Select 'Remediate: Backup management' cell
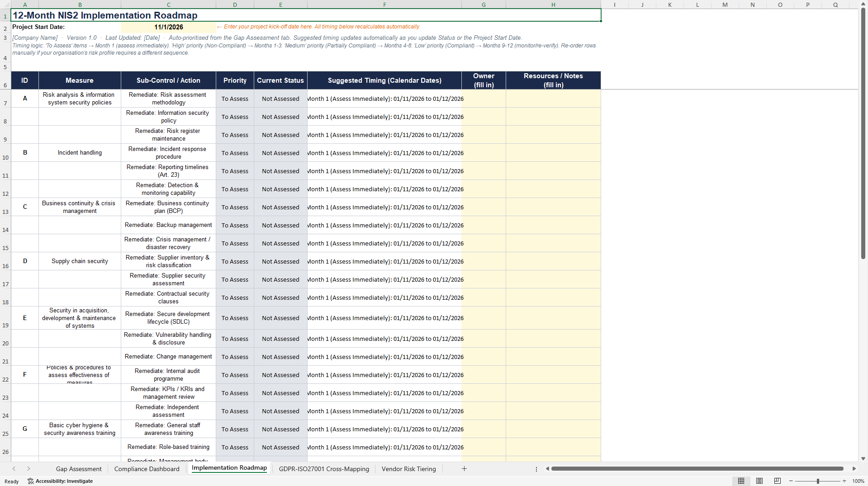This screenshot has width=868, height=486. tap(168, 225)
